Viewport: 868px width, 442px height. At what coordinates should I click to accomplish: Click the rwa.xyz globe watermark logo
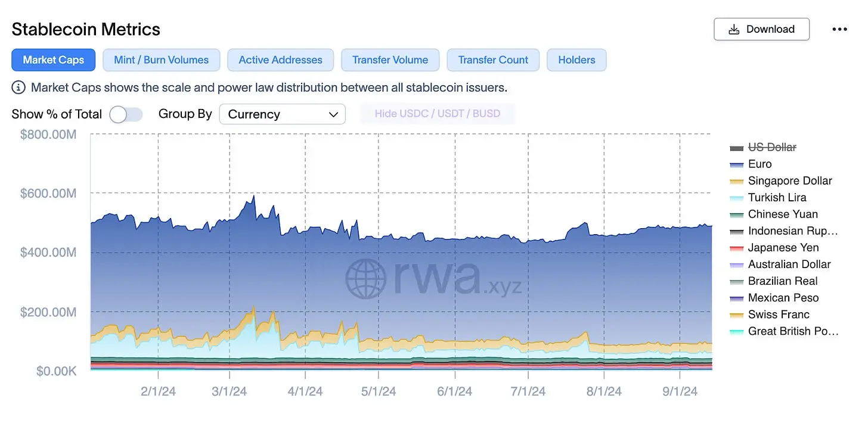click(x=366, y=278)
